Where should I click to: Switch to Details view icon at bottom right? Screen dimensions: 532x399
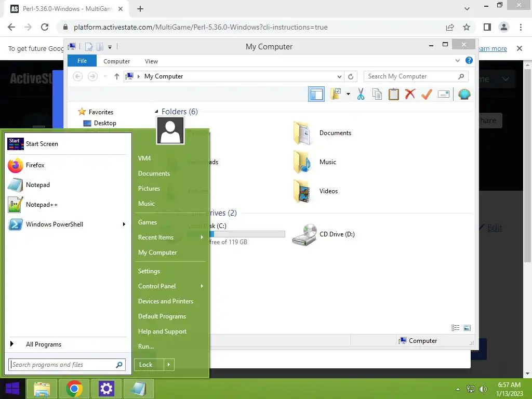coord(455,327)
